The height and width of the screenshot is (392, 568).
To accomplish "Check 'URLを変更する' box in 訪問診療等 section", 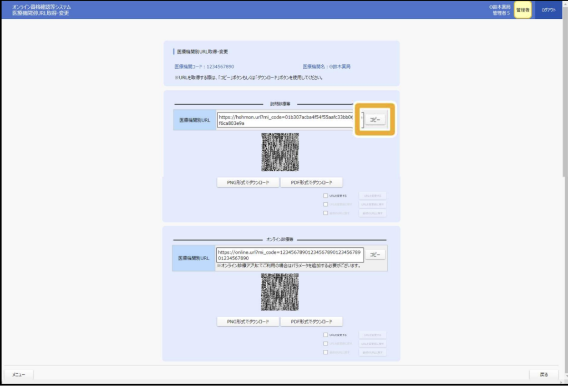I will (x=326, y=195).
